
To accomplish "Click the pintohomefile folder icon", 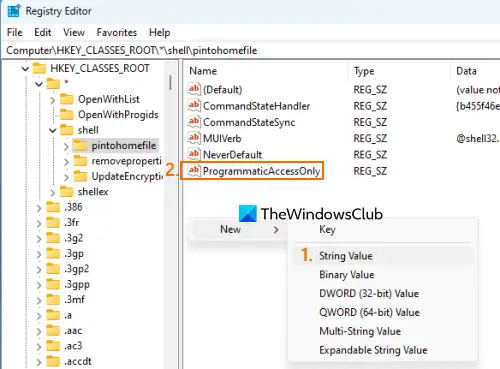I will point(80,146).
